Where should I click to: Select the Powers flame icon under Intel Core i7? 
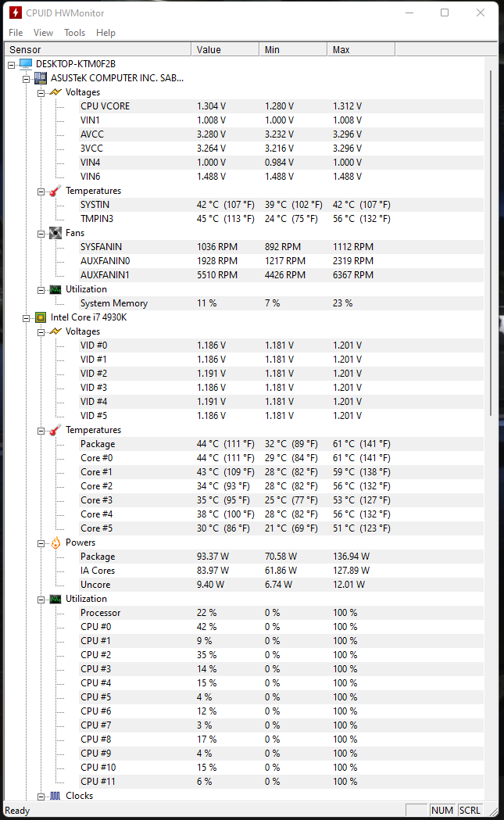pyautogui.click(x=55, y=542)
